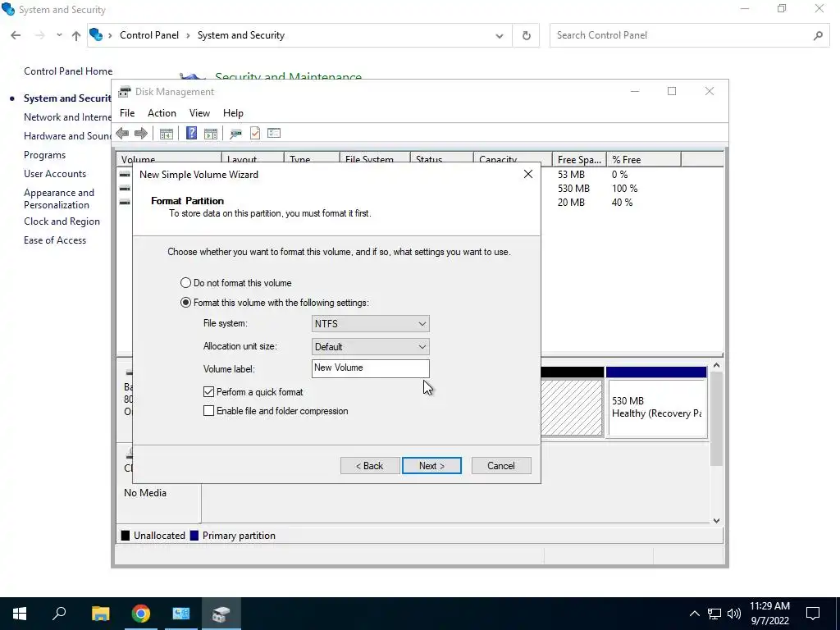
Task: Go up one level in Control Panel
Action: (76, 36)
